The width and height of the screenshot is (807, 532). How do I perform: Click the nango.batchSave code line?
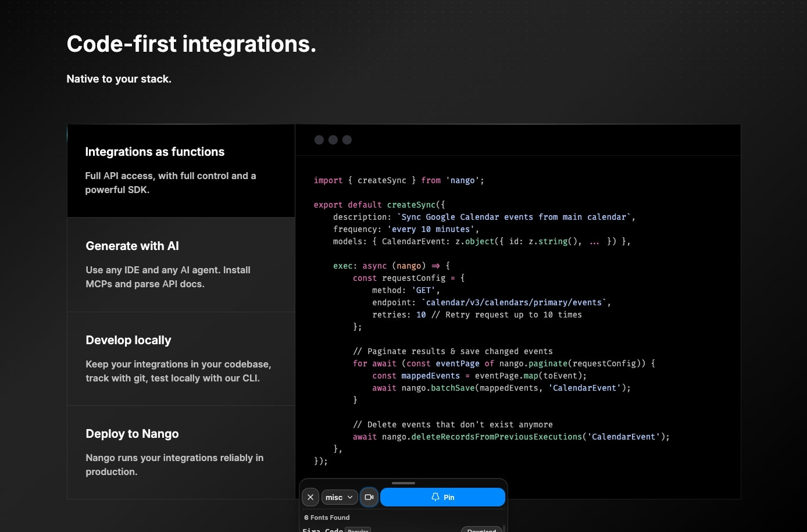click(501, 388)
